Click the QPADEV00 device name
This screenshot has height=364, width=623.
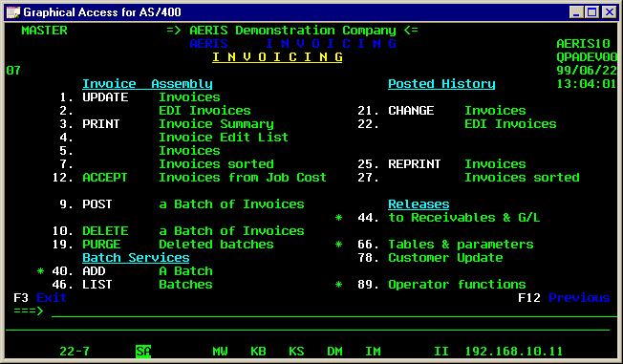(587, 57)
